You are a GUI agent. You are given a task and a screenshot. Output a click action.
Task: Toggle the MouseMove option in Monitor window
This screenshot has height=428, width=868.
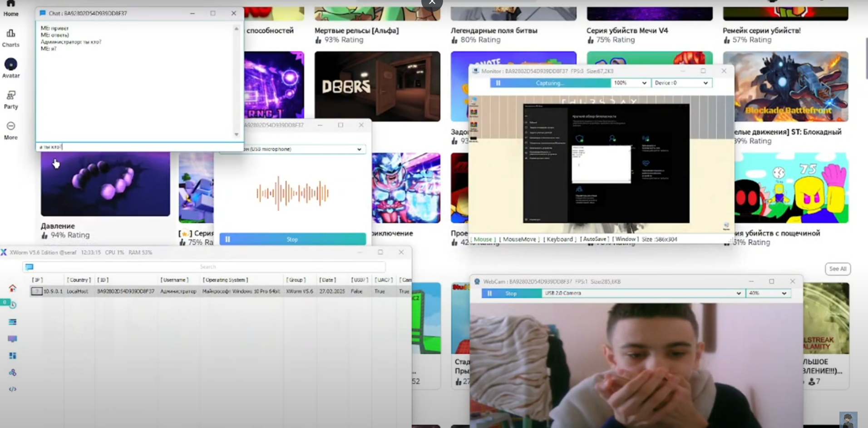pos(519,239)
